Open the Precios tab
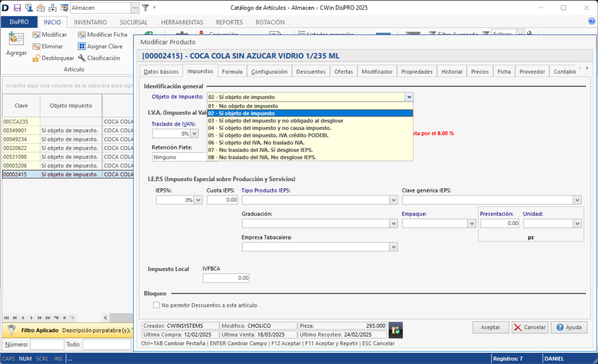Image resolution: width=598 pixels, height=364 pixels. [480, 72]
